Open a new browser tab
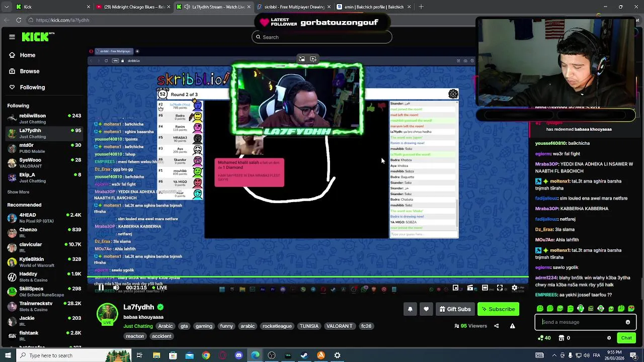 click(421, 7)
